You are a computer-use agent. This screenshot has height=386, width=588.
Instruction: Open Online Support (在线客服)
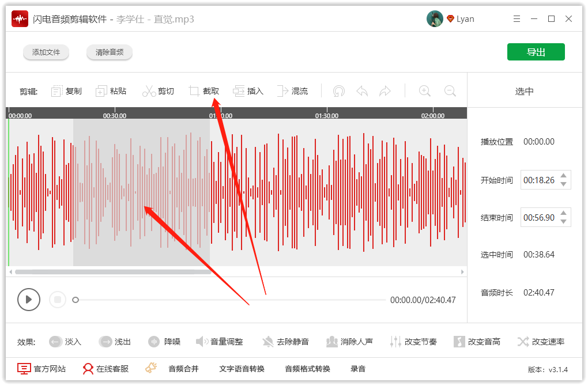(x=105, y=369)
